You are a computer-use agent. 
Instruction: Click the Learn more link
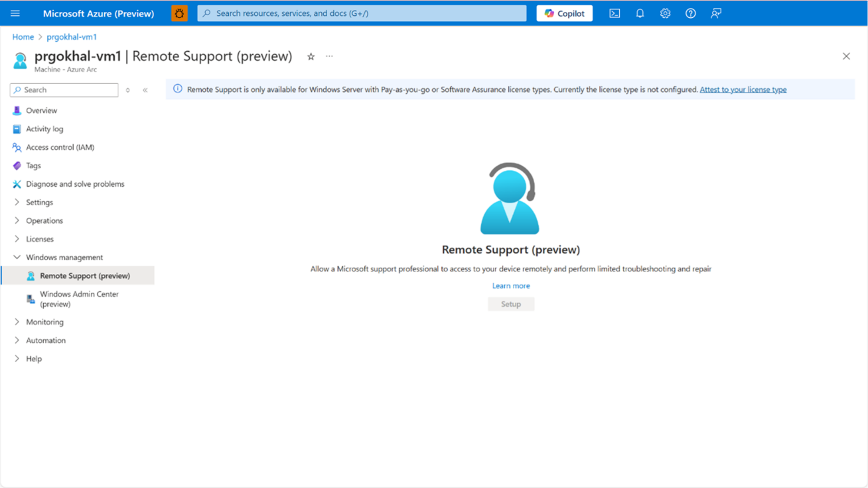coord(511,285)
